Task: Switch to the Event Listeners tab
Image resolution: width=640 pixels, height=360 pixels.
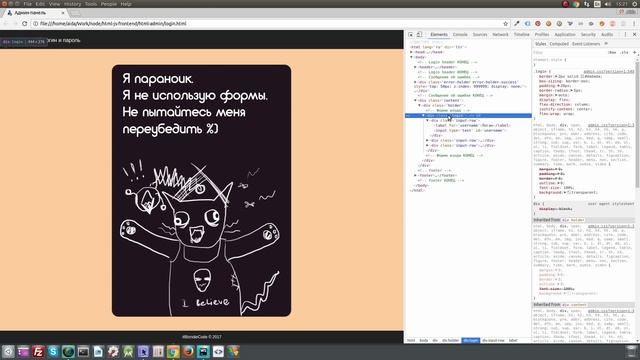Action: point(586,44)
